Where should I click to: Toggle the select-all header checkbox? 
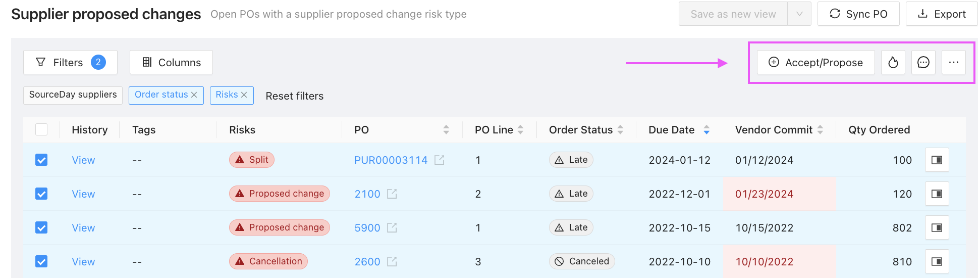(x=41, y=129)
